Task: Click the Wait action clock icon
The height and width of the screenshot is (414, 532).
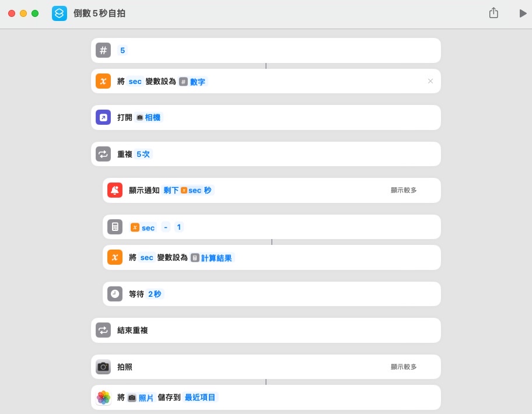Action: (x=115, y=294)
